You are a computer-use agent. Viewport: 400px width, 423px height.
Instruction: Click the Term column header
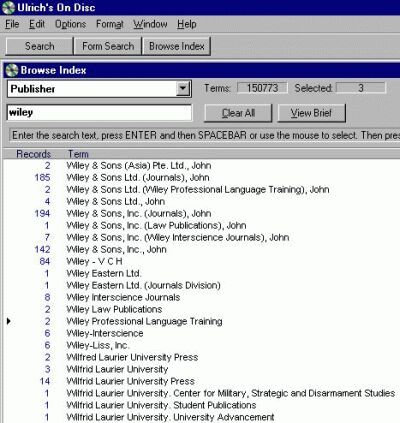tap(78, 154)
